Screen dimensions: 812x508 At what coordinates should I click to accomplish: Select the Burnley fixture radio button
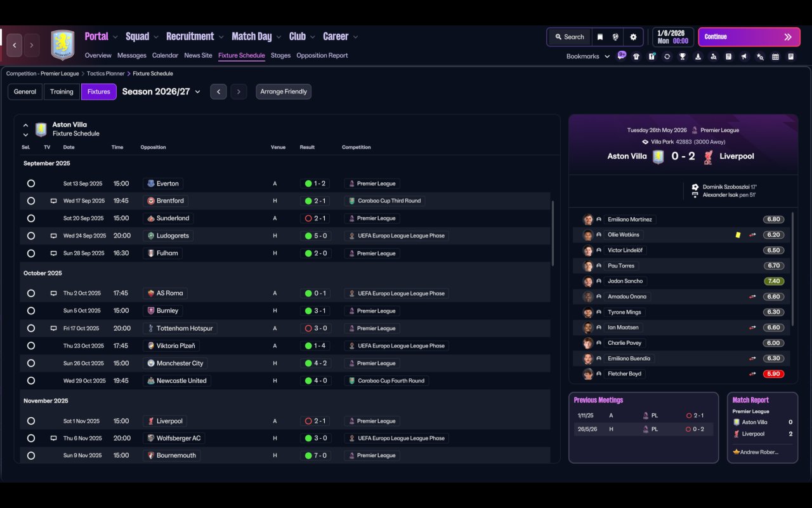[x=31, y=311]
